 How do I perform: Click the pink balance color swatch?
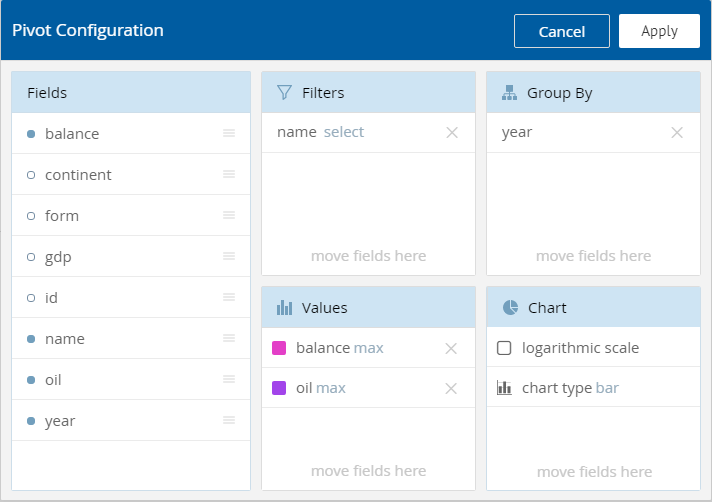(279, 348)
